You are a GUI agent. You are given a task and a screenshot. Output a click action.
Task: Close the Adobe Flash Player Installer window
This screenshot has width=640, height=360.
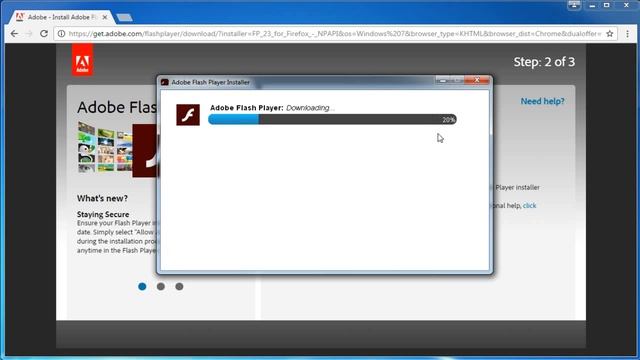click(477, 80)
